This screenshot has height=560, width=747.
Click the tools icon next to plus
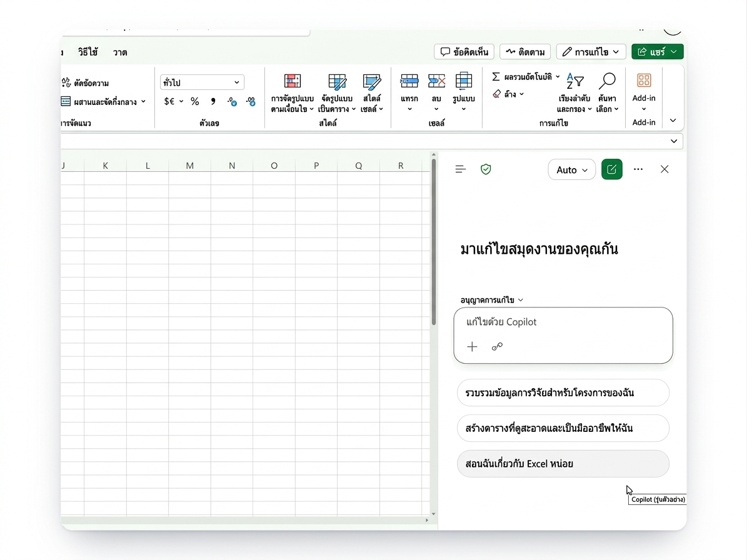point(497,347)
